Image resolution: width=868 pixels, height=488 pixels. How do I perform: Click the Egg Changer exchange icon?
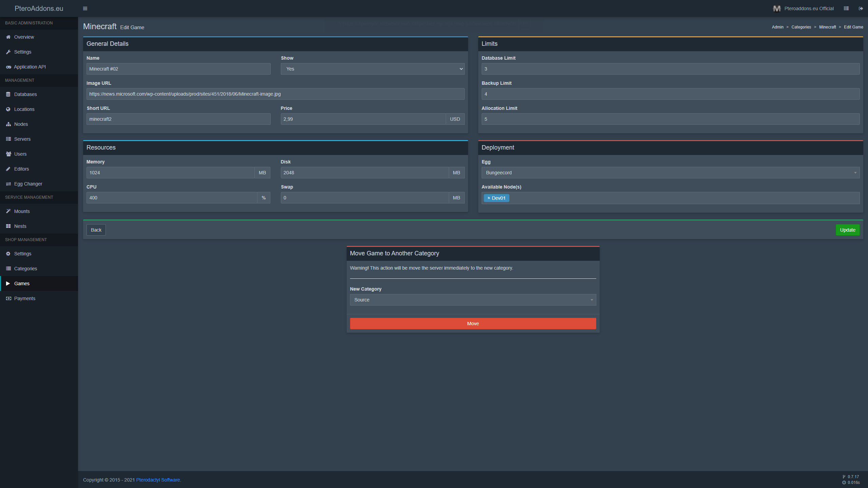(x=8, y=184)
